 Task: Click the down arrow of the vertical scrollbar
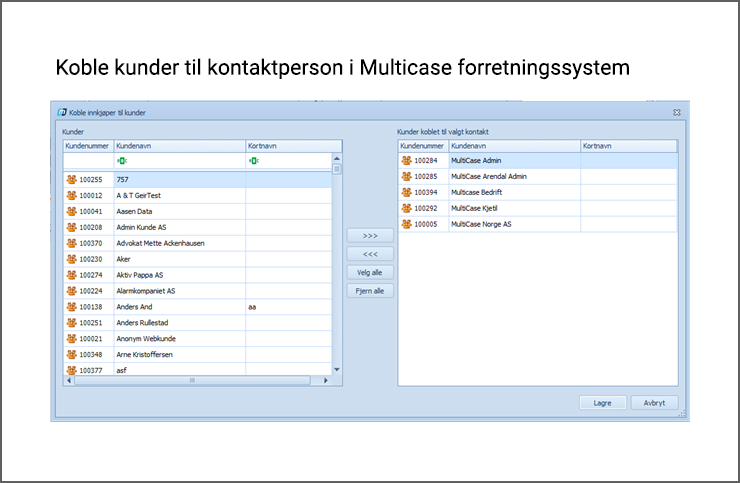coord(337,370)
